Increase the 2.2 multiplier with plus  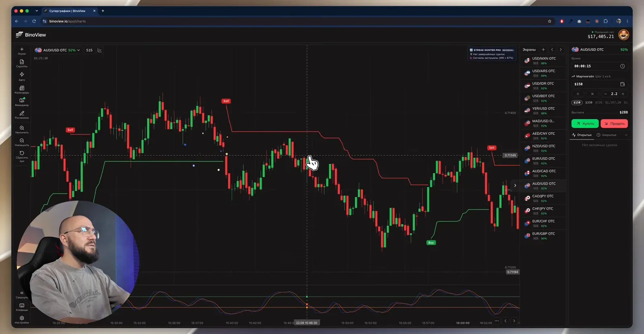[623, 94]
